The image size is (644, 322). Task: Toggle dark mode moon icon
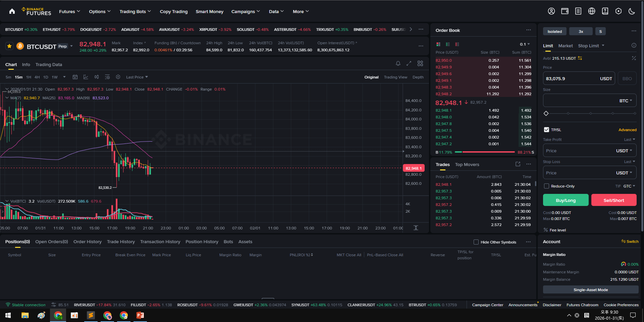click(632, 11)
